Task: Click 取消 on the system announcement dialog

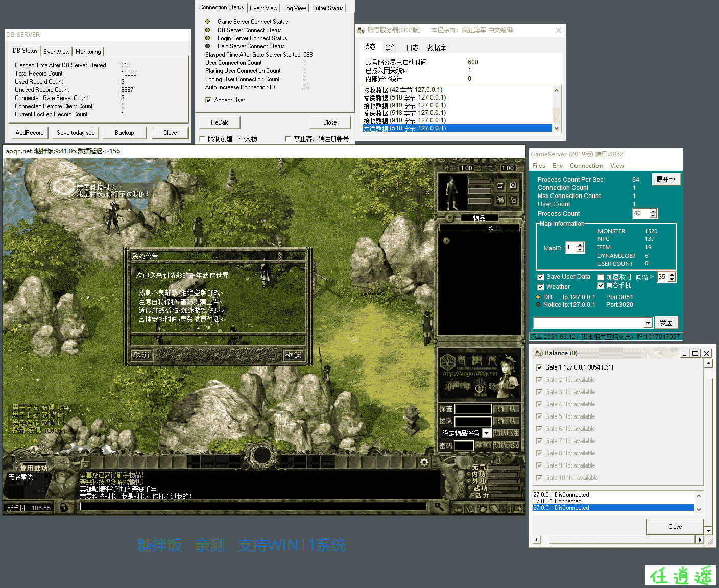Action: (141, 355)
